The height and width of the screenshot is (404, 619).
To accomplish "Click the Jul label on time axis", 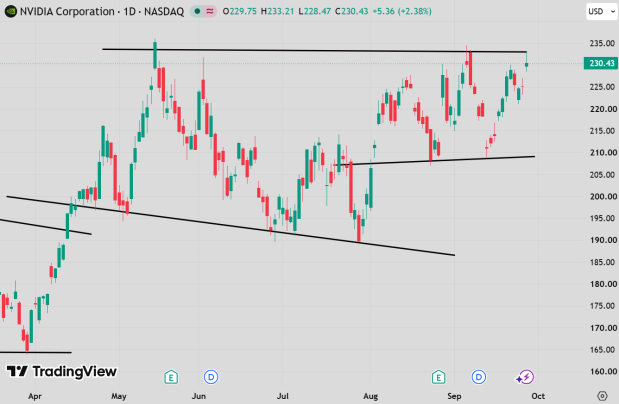I will [283, 396].
